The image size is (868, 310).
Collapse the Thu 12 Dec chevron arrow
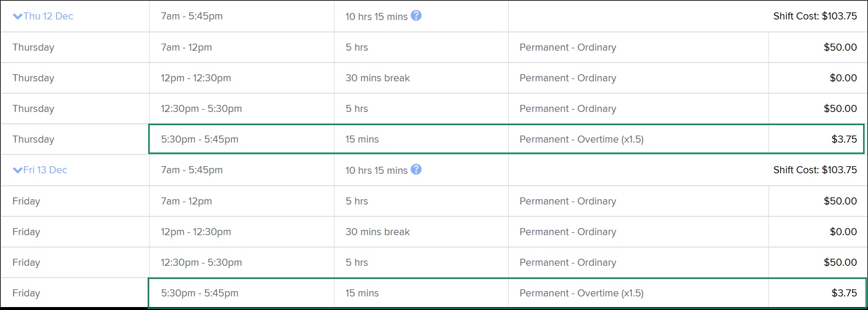click(17, 17)
